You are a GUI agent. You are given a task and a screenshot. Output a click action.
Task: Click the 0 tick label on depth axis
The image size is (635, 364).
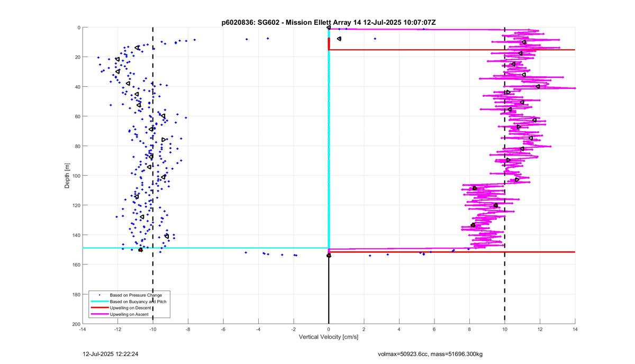pos(78,28)
